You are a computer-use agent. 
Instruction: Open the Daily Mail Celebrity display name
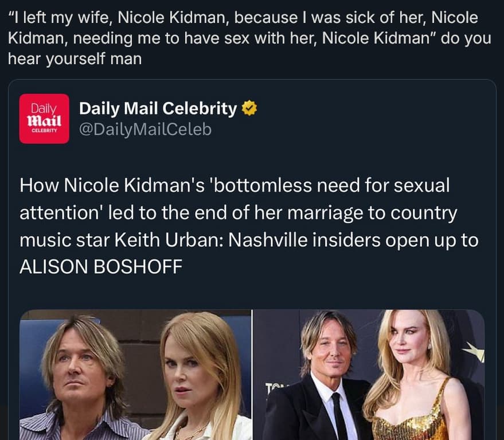click(x=158, y=108)
